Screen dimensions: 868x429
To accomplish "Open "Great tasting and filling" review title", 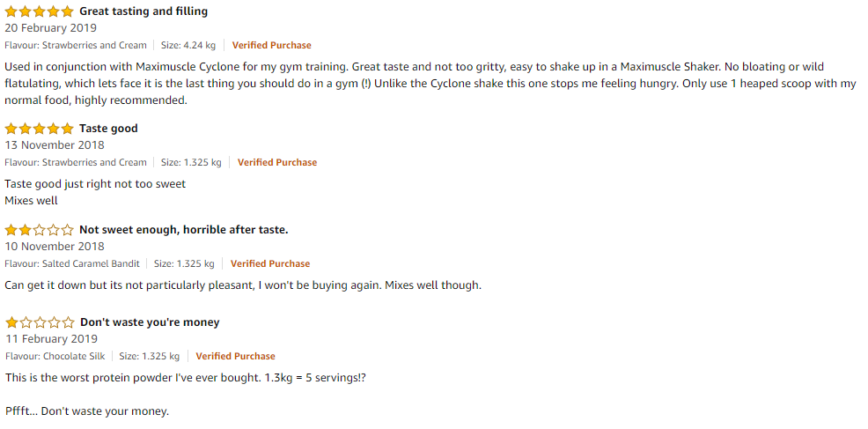I will coord(143,11).
